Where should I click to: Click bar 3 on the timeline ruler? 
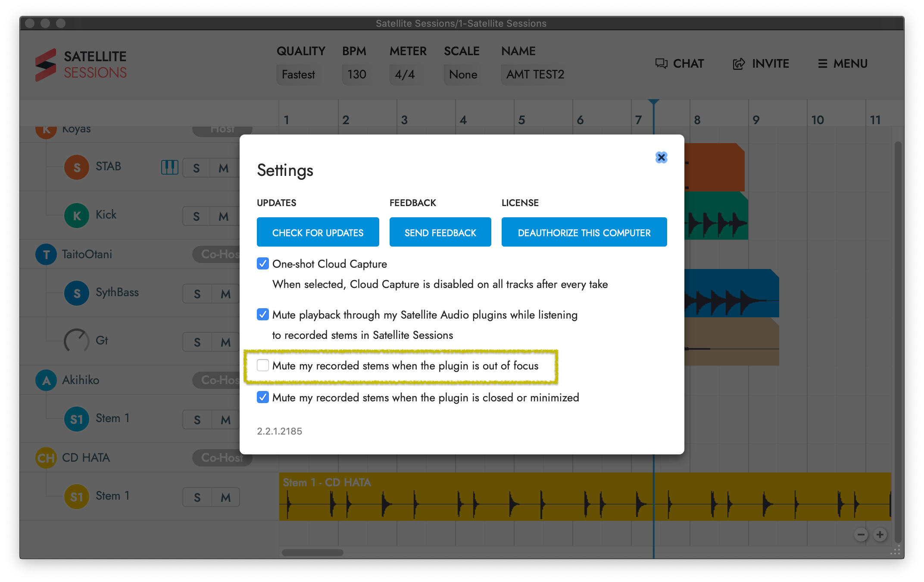404,120
